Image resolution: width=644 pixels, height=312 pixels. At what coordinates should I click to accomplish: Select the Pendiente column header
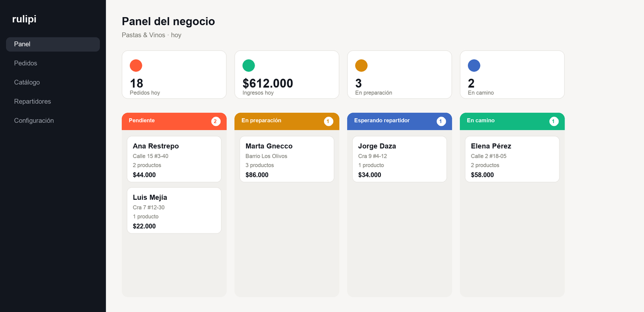[174, 121]
